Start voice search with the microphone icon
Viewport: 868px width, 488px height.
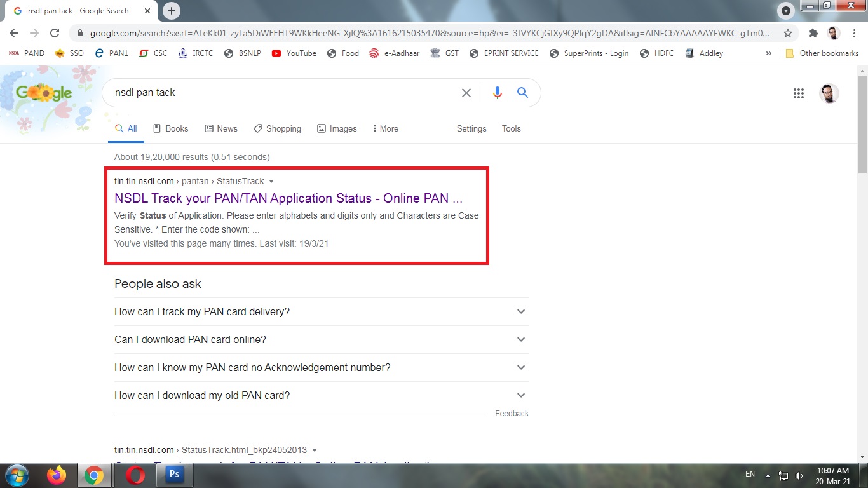[x=498, y=93]
